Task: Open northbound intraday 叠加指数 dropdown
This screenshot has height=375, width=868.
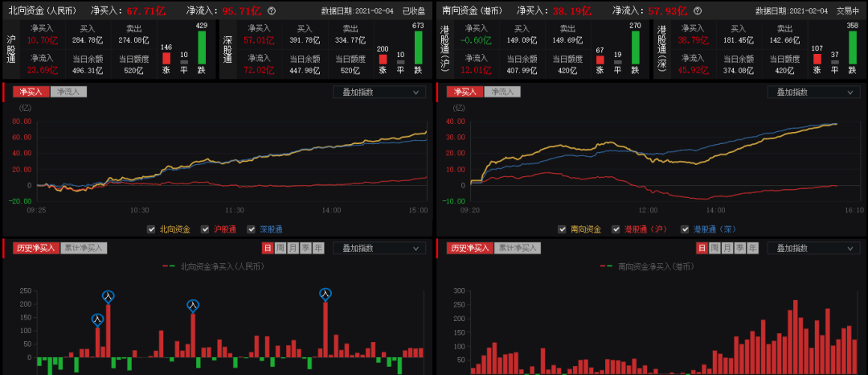Action: (x=379, y=93)
